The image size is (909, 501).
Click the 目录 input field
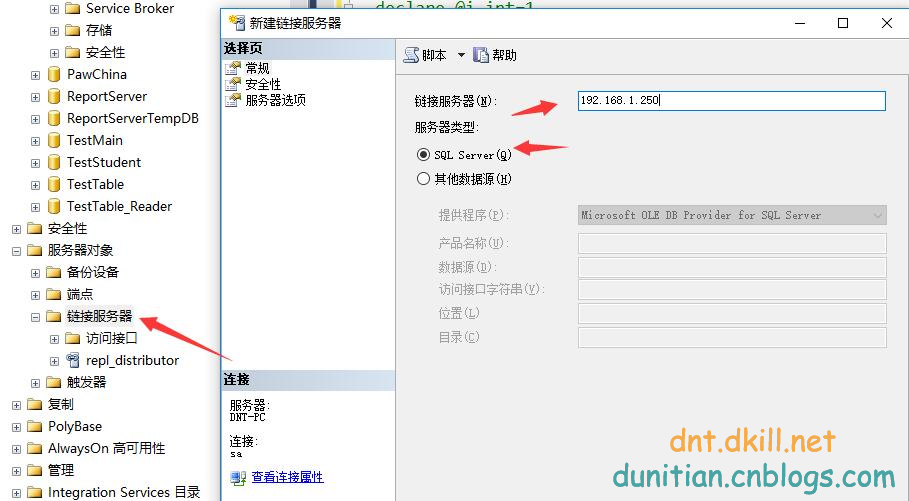tap(732, 337)
